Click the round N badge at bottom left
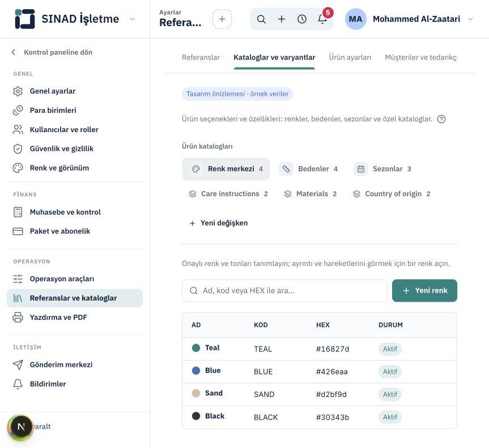This screenshot has height=448, width=489. pyautogui.click(x=21, y=427)
